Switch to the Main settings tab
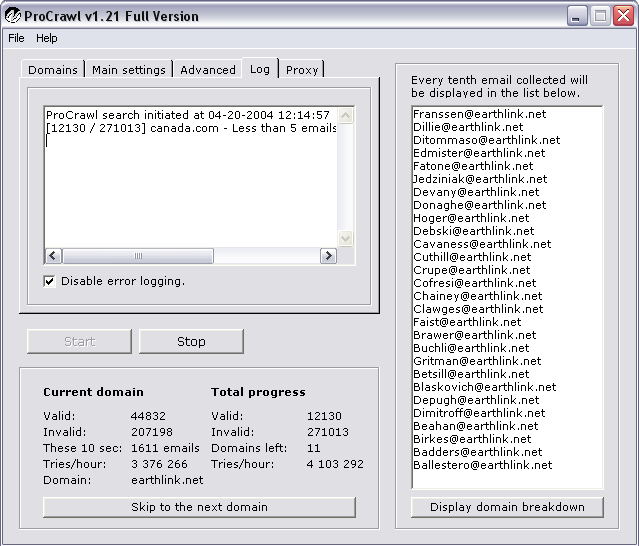639x546 pixels. pos(129,70)
